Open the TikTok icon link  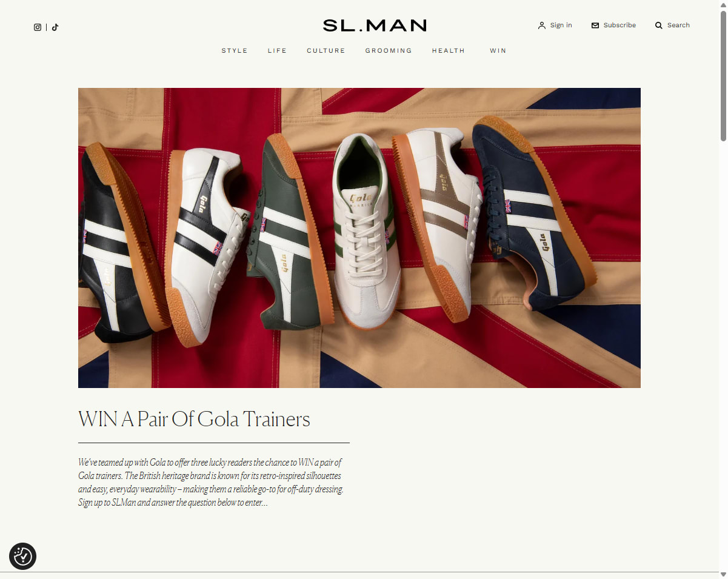coord(55,27)
